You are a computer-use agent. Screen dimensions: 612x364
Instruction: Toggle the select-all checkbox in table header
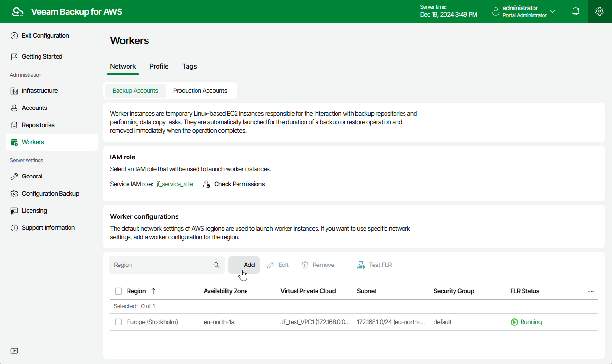[118, 291]
